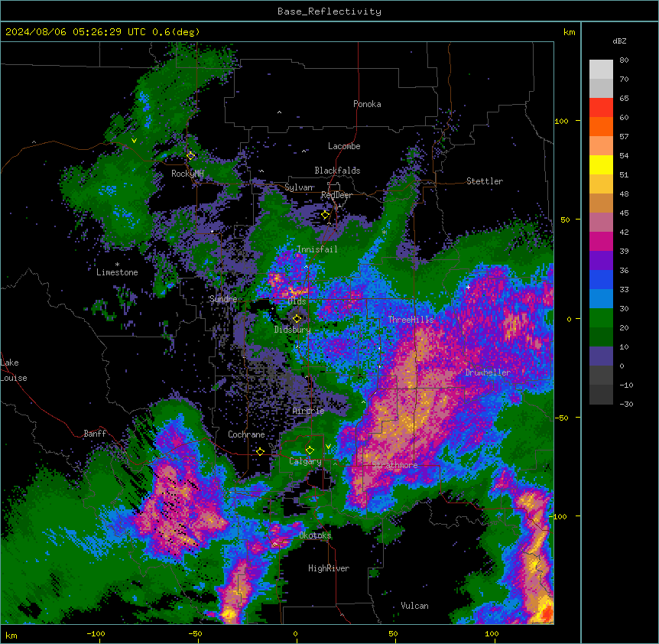The height and width of the screenshot is (644, 659).
Task: Select the slate 0-10 dBZ legend swatch
Action: 601,356
